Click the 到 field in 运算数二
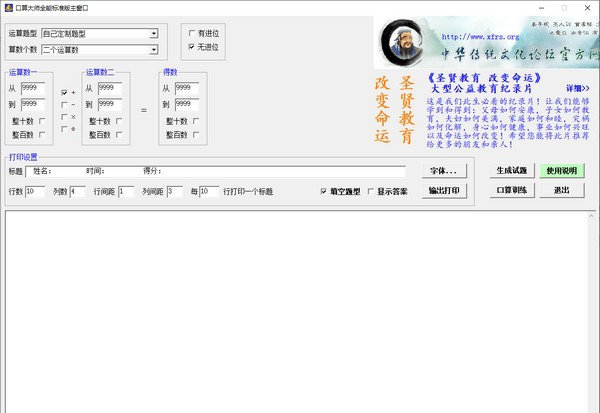600x413 pixels. point(110,104)
